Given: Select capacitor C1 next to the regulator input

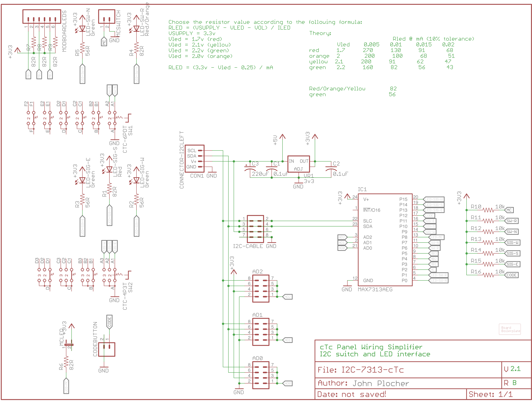Looking at the screenshot, I should click(x=272, y=168).
